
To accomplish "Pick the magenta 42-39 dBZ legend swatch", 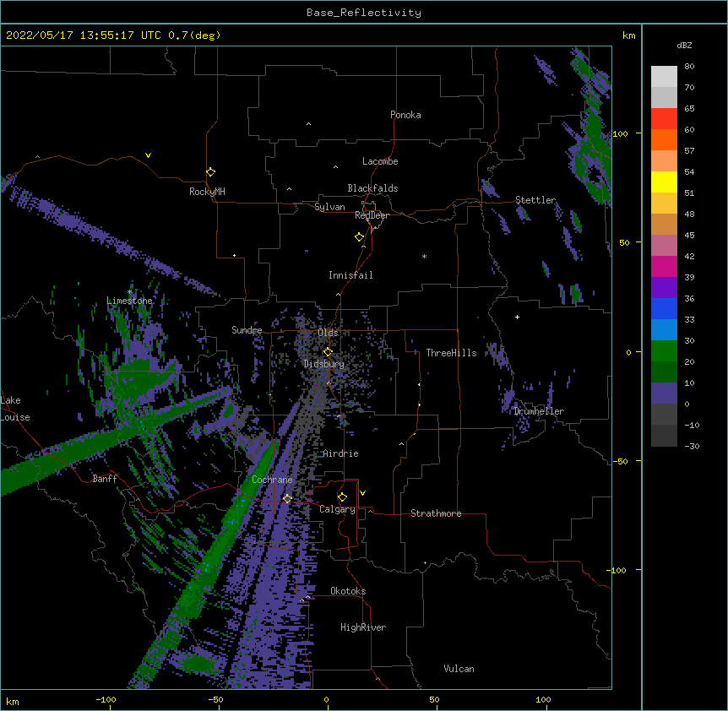I will pyautogui.click(x=664, y=267).
